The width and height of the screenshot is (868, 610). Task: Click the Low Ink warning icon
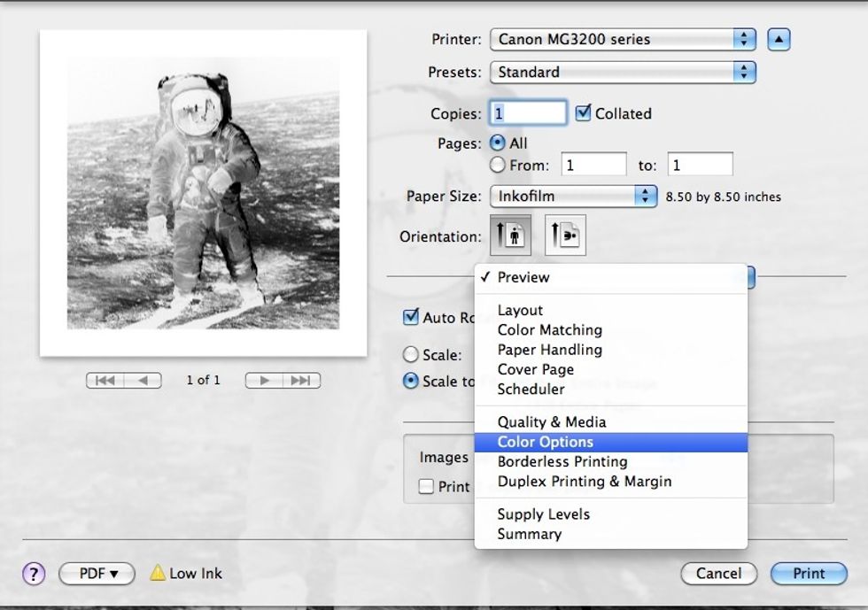pos(158,574)
